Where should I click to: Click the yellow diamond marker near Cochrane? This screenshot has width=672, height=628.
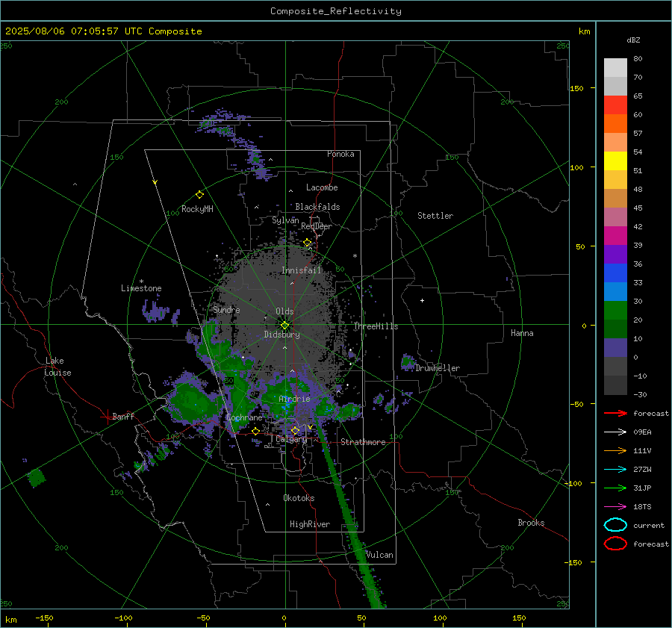click(x=256, y=431)
